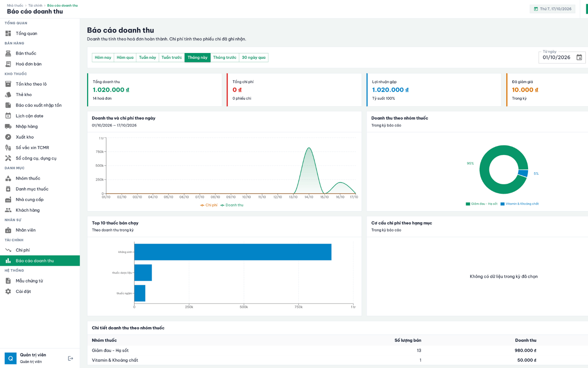Click the Bán thuốc register icon
The width and height of the screenshot is (588, 368).
pos(8,53)
